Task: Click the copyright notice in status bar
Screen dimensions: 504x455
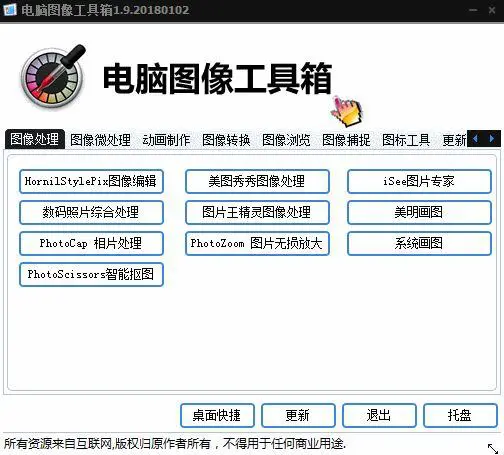Action: (x=175, y=444)
